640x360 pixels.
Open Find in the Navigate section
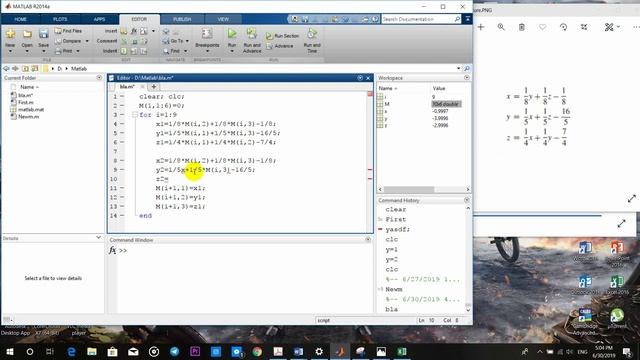tap(172, 51)
